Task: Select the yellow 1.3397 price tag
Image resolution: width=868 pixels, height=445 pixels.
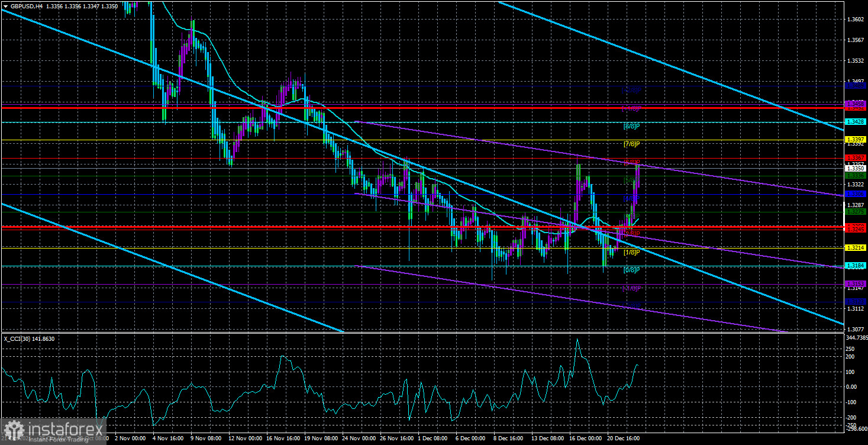Action: (856, 140)
